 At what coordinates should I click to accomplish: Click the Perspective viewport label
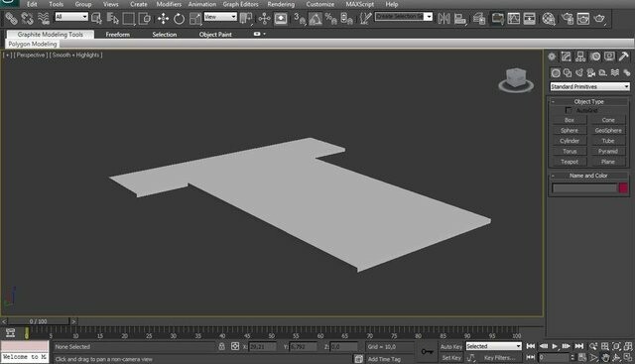point(31,56)
